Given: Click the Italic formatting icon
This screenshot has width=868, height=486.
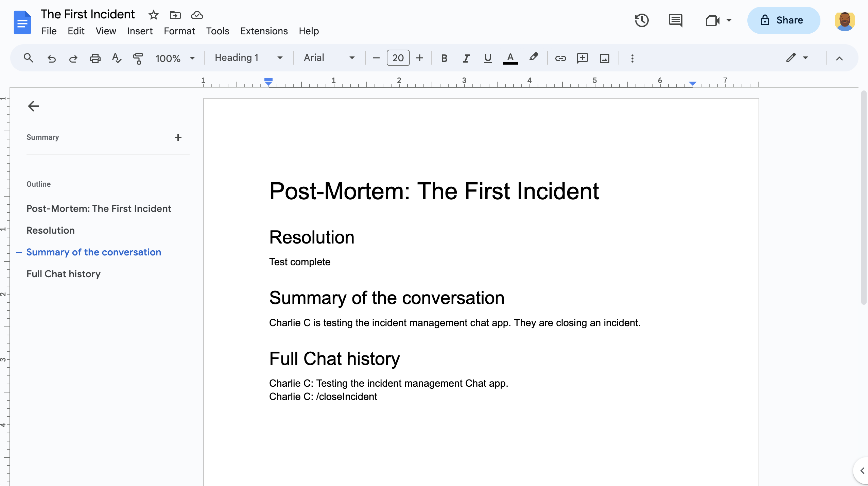Looking at the screenshot, I should [x=465, y=58].
